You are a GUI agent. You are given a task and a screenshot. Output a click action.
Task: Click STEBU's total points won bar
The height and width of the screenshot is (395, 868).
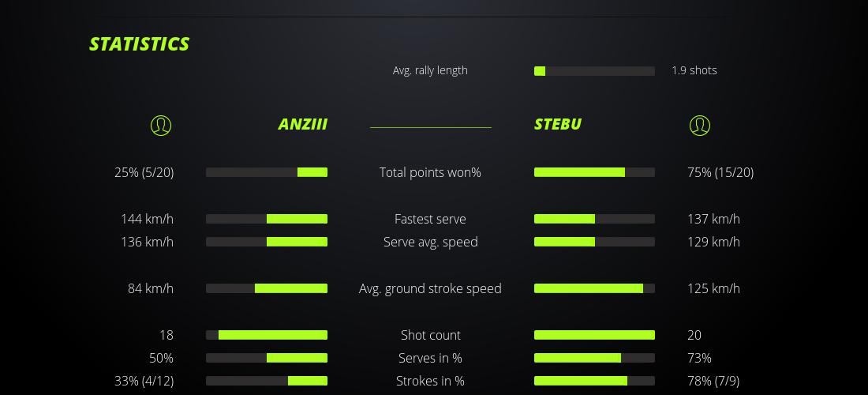tap(594, 172)
